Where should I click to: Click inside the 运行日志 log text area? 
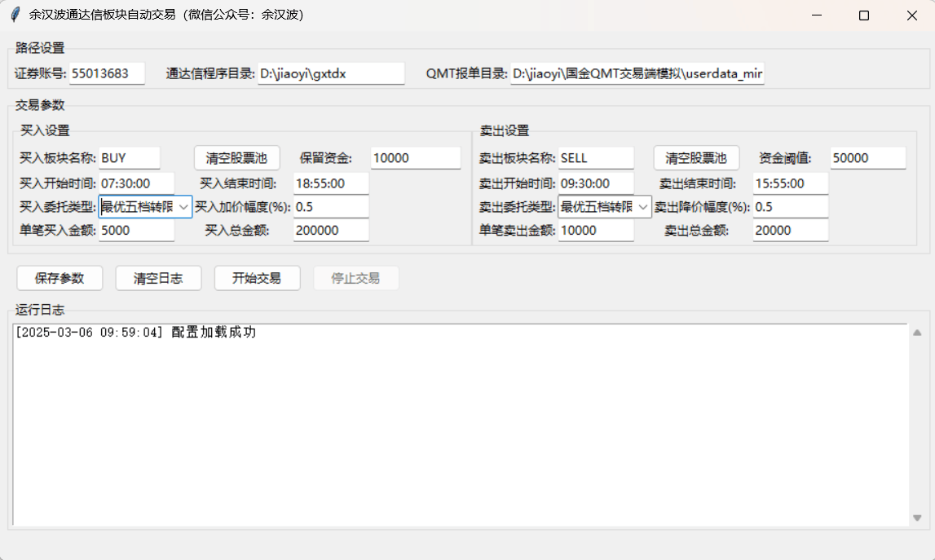[x=461, y=424]
